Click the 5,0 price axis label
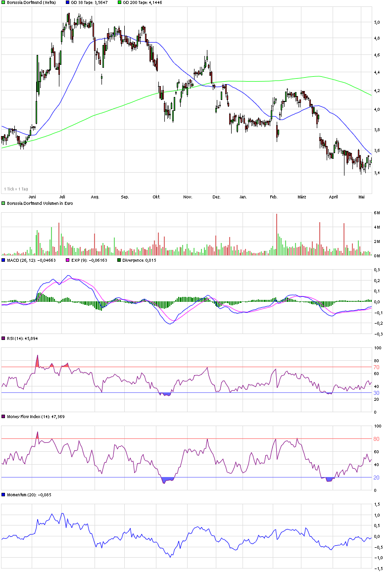392x573 pixels. (377, 22)
